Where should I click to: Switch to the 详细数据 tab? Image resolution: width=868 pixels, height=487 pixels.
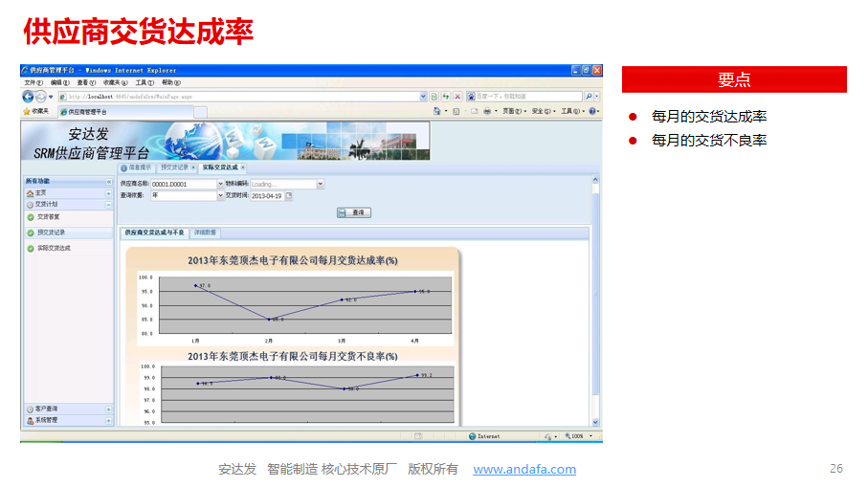[205, 233]
